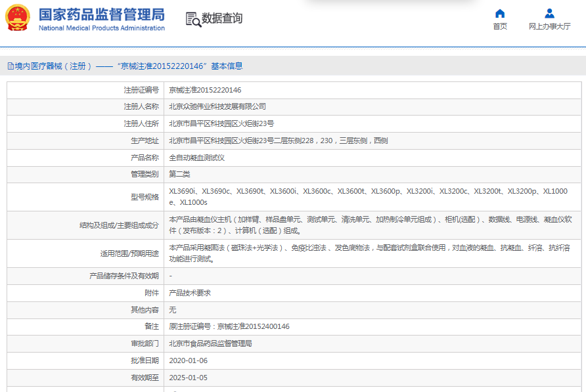Open the 数据查询 label
The height and width of the screenshot is (392, 586).
coord(222,18)
